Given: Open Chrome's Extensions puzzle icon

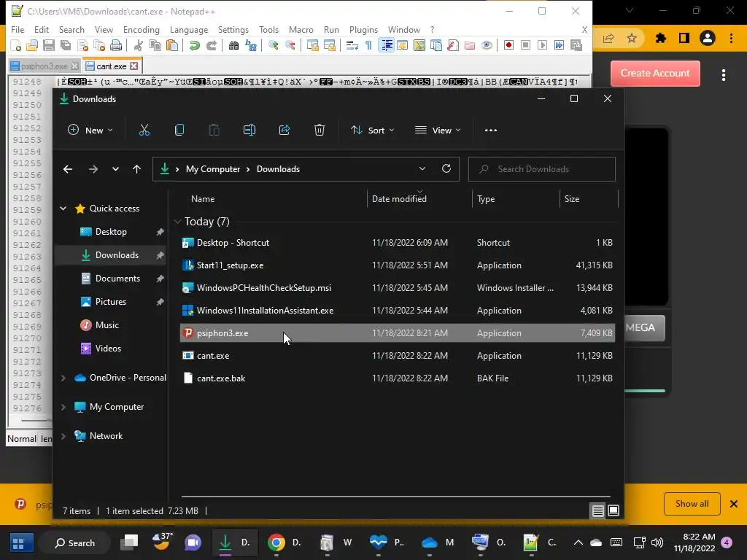Looking at the screenshot, I should [660, 38].
